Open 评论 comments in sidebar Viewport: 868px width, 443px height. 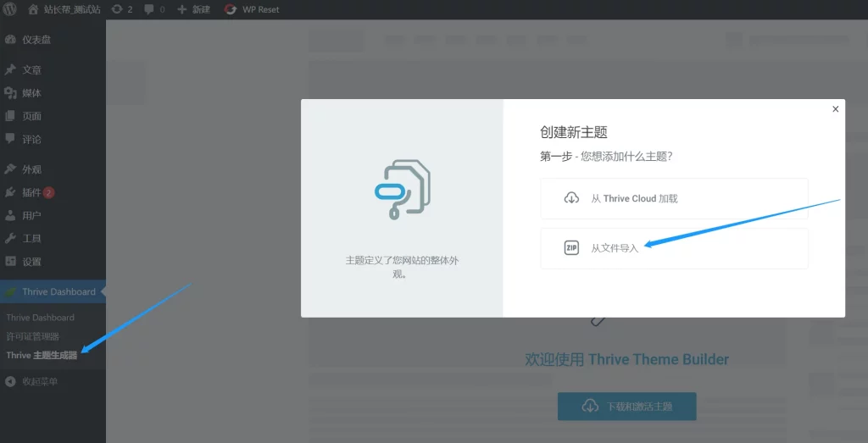[x=31, y=139]
